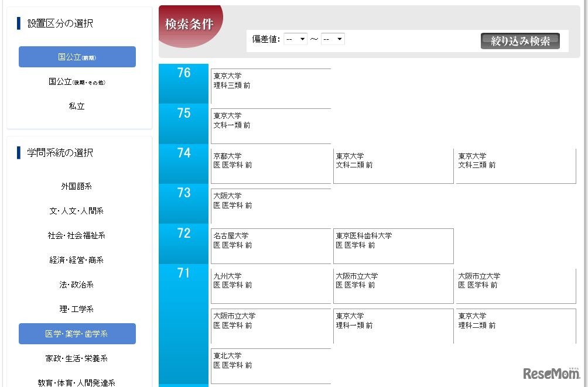The width and height of the screenshot is (588, 387).
Task: Click the 72 deviation score label
Action: [x=184, y=233]
